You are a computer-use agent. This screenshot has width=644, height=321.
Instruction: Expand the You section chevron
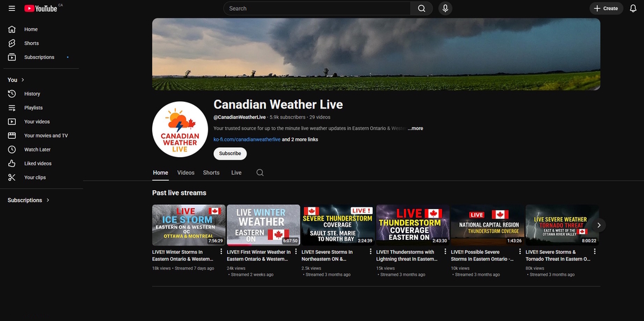[23, 80]
